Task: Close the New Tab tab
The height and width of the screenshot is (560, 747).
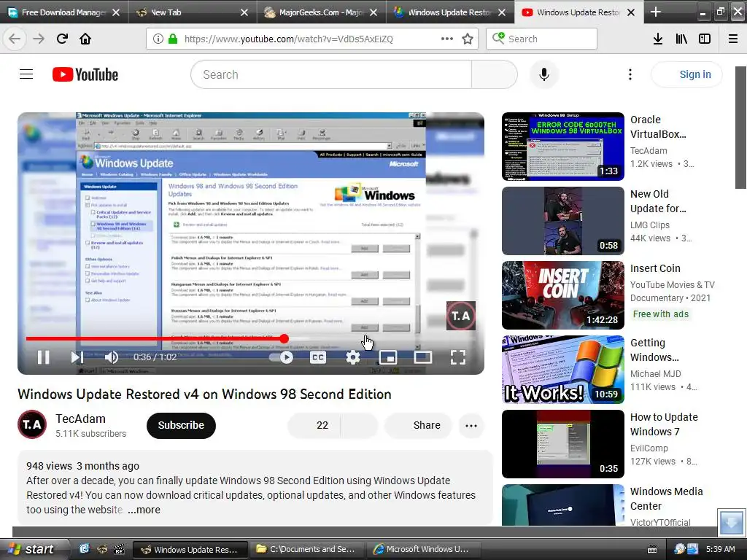Action: pyautogui.click(x=244, y=13)
